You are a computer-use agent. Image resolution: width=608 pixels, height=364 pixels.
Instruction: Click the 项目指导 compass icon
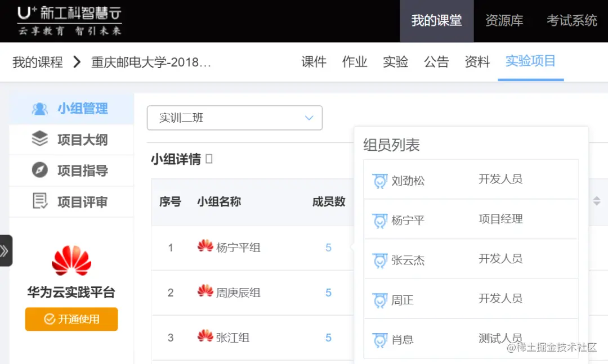pos(39,170)
